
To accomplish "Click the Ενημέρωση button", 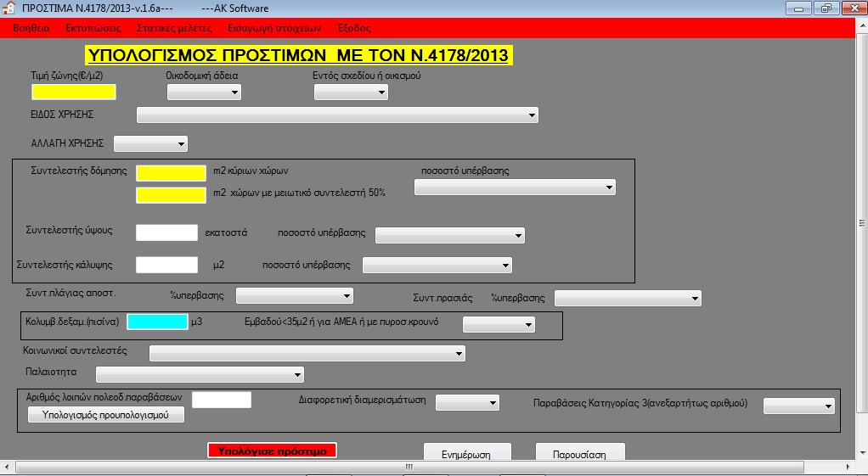I will click(468, 454).
